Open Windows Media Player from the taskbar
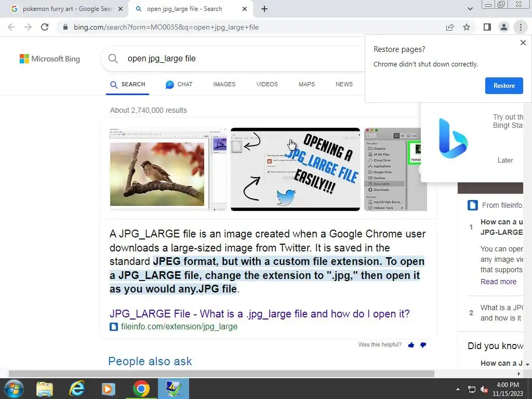This screenshot has height=399, width=532. pyautogui.click(x=109, y=389)
